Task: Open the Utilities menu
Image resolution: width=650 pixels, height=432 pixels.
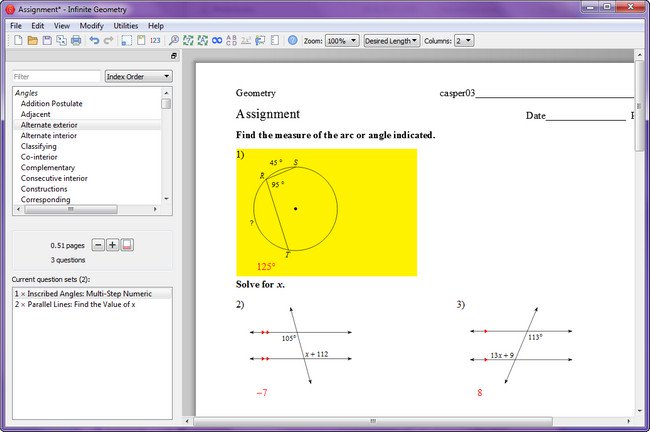Action: point(125,25)
